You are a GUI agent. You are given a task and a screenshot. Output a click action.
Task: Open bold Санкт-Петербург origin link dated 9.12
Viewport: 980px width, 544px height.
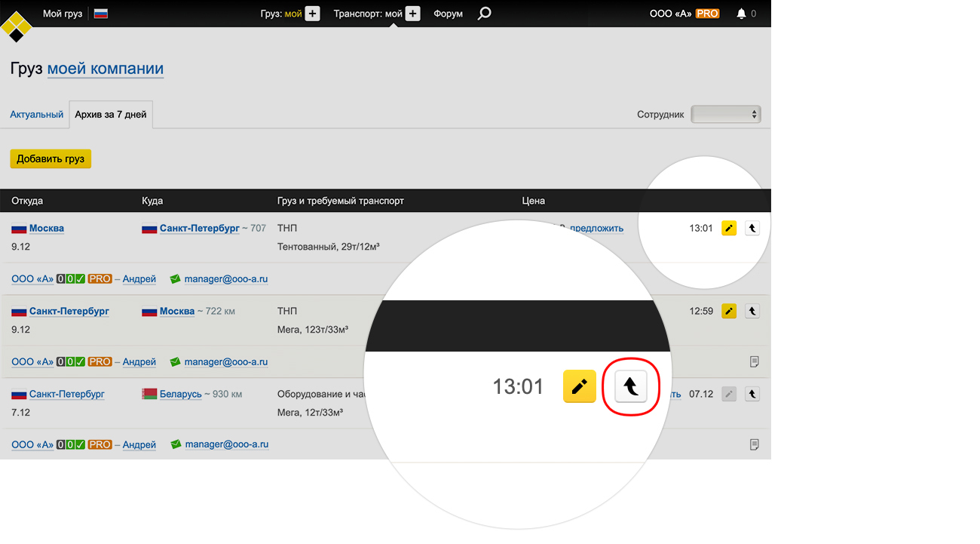click(x=69, y=312)
